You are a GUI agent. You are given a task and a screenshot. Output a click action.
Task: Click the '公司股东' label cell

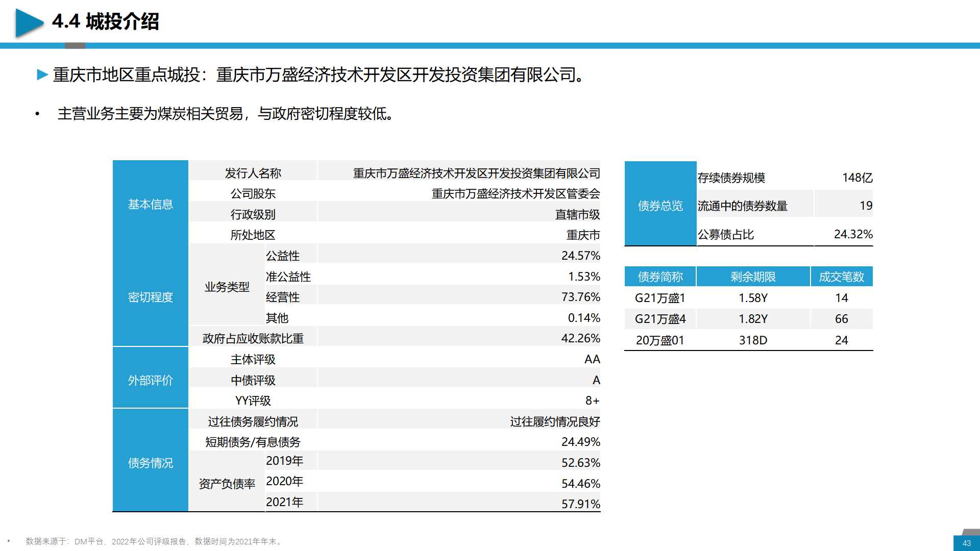[x=253, y=194]
